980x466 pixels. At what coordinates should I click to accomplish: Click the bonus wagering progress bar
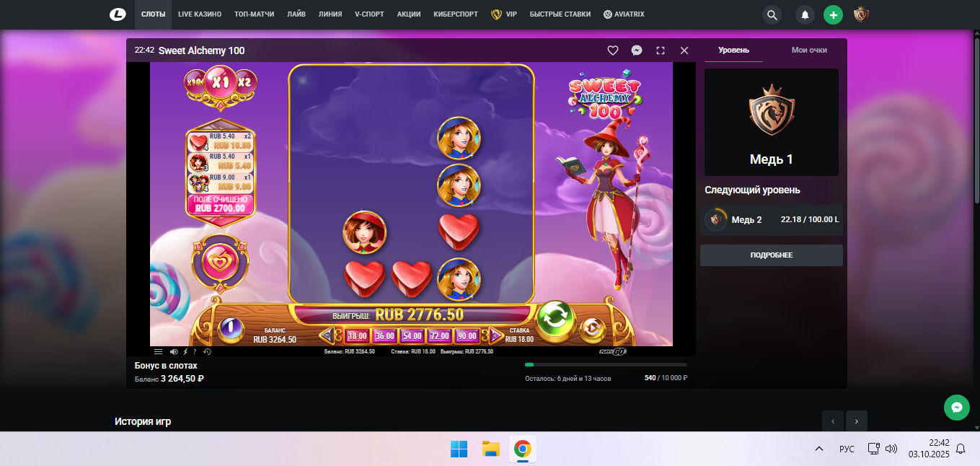[606, 365]
